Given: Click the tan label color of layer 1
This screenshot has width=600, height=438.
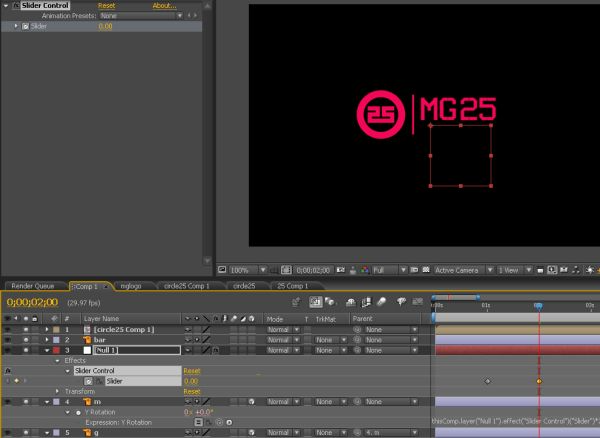Looking at the screenshot, I should (56, 329).
